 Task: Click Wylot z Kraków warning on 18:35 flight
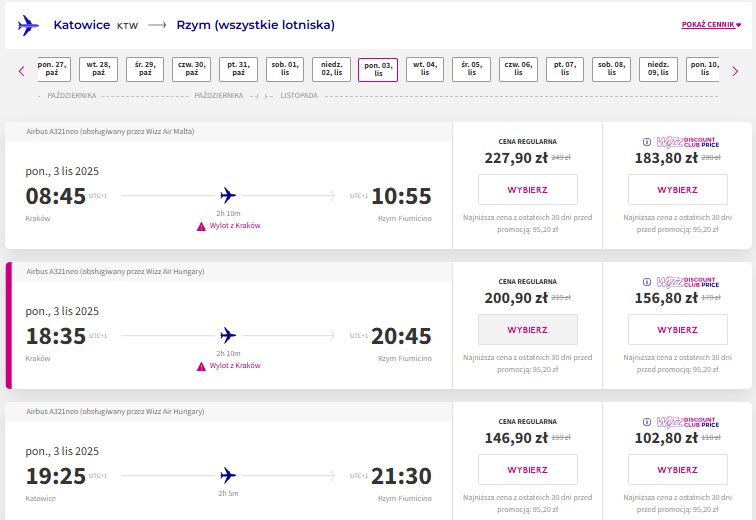coord(235,366)
